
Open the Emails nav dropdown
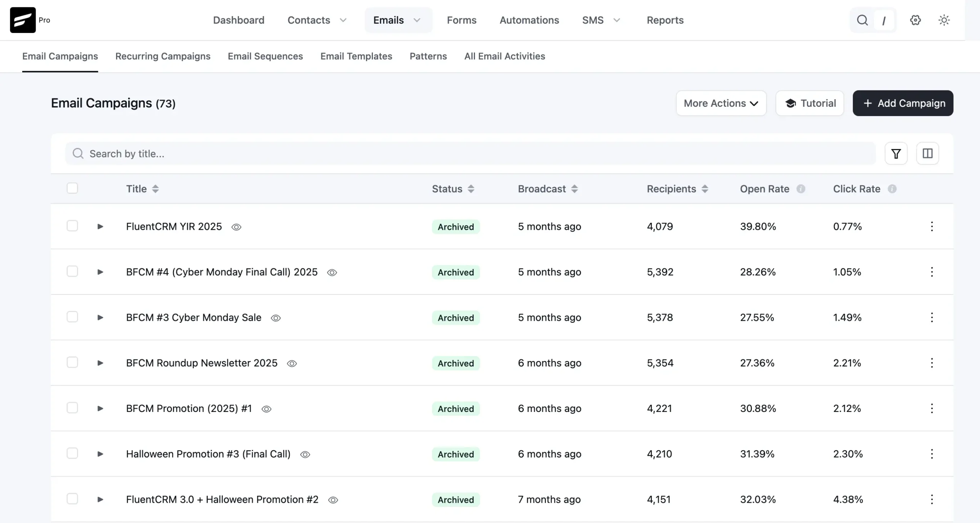tap(398, 20)
